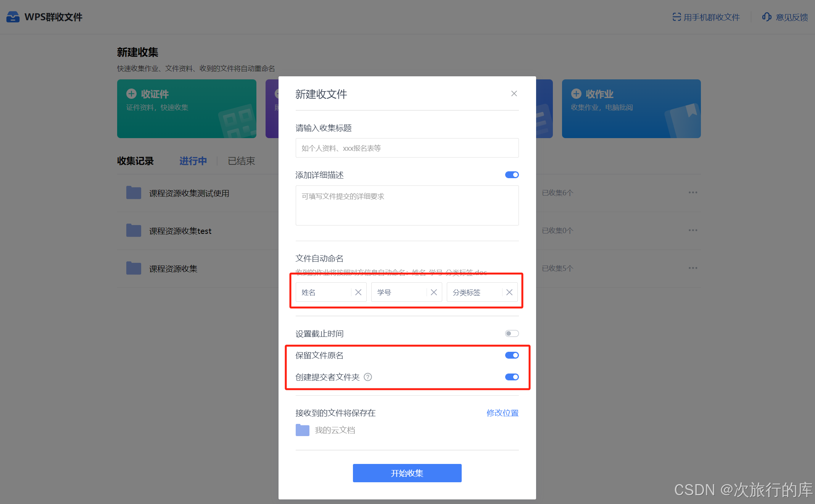Remove the 学号 naming field tag
The width and height of the screenshot is (815, 504).
433,292
